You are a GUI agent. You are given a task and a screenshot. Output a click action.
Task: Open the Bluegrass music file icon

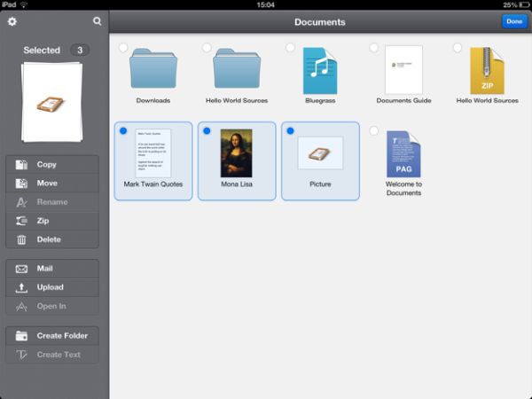(320, 71)
